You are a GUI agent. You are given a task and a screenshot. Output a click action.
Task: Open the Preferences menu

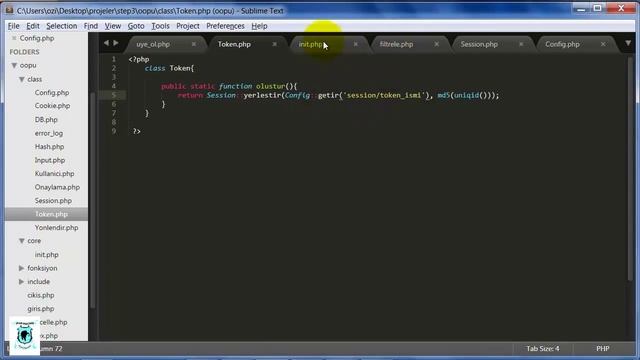(x=225, y=26)
